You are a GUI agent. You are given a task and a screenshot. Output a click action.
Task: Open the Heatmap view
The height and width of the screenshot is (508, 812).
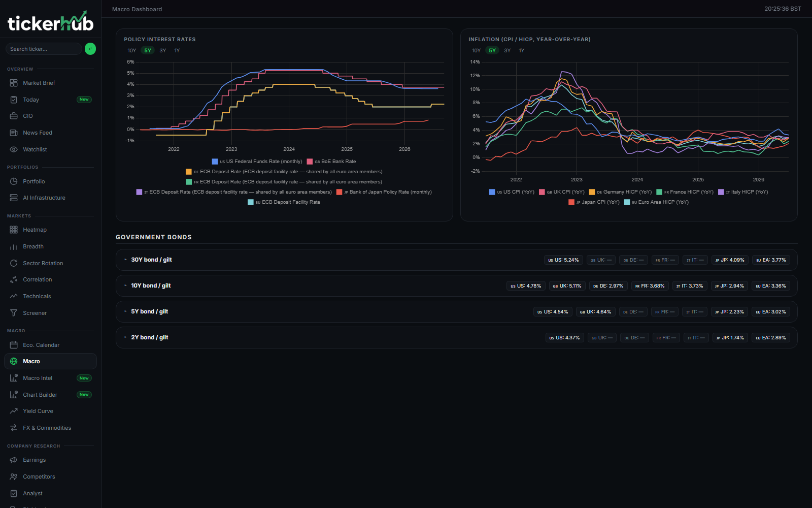click(50, 230)
